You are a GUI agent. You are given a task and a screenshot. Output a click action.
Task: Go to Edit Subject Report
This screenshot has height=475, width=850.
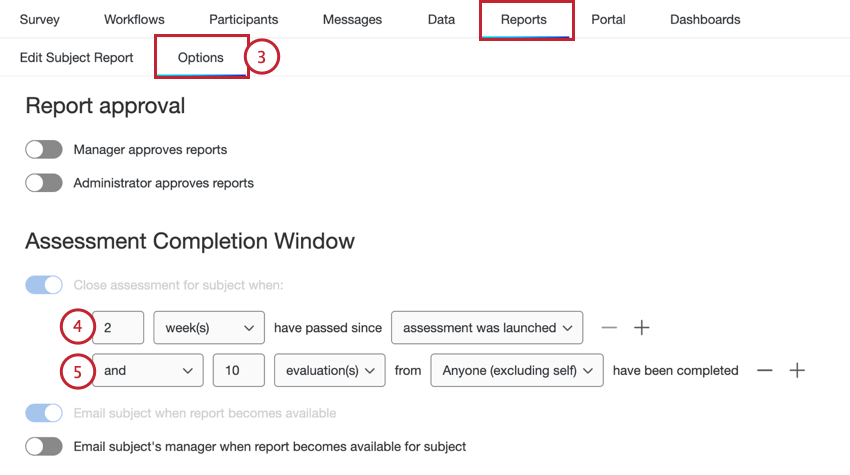pos(76,57)
